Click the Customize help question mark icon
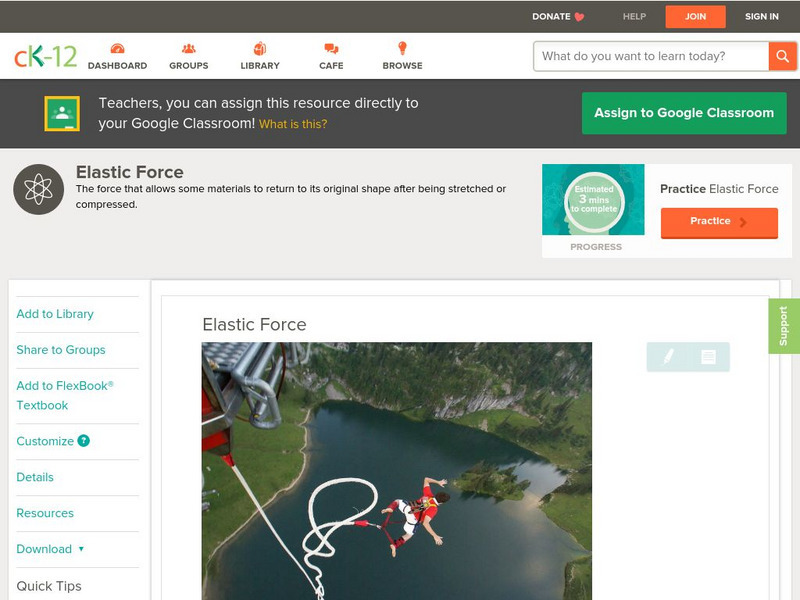This screenshot has width=800, height=600. 83,441
